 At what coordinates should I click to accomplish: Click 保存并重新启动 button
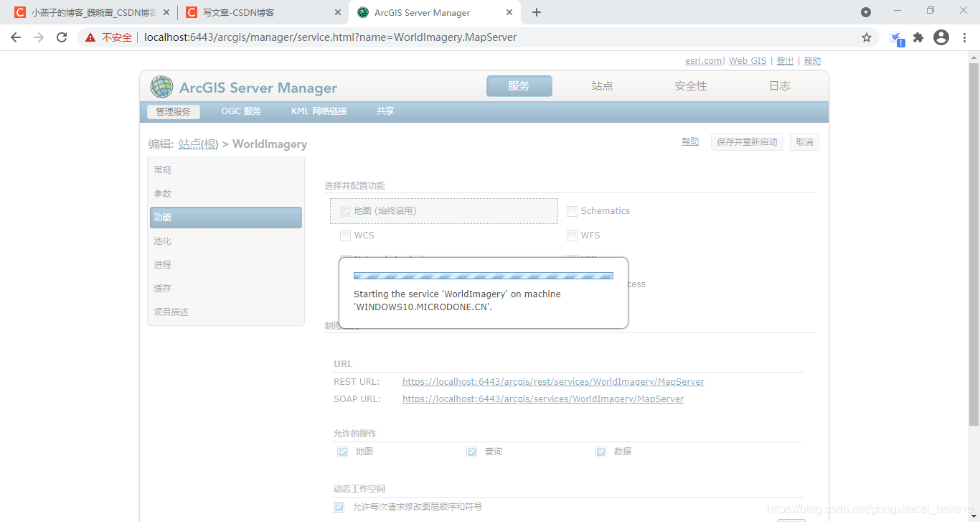click(747, 142)
